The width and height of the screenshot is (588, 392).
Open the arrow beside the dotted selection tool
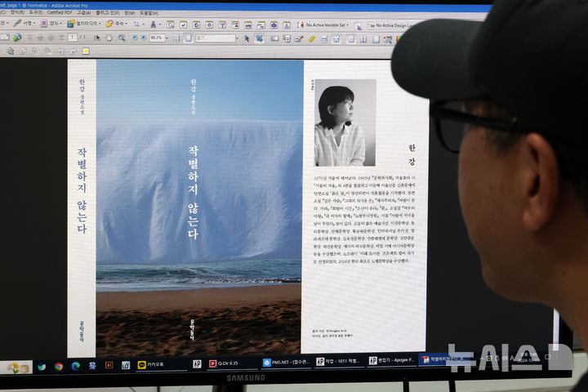click(143, 24)
